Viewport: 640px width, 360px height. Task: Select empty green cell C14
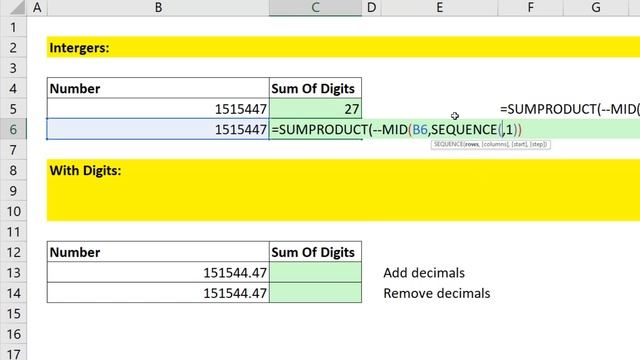pyautogui.click(x=315, y=293)
